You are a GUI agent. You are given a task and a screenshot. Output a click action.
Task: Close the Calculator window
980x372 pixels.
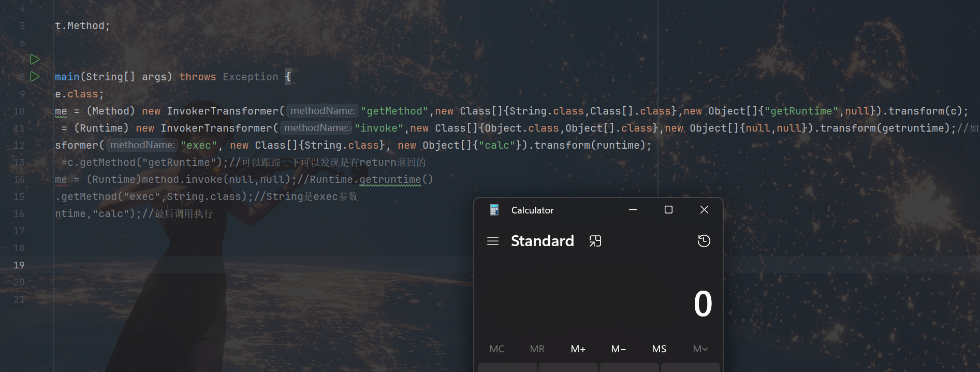[704, 210]
